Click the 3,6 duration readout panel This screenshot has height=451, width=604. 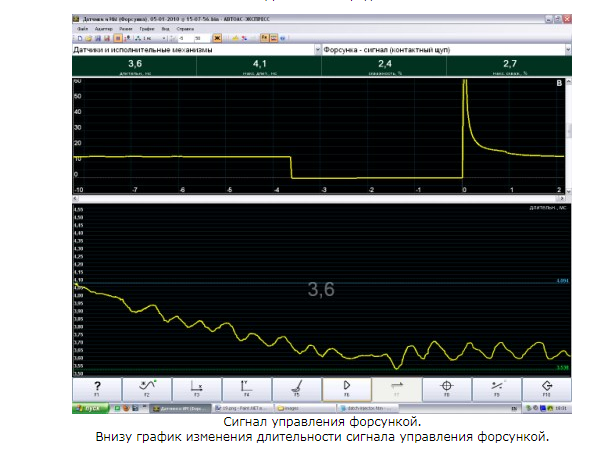pyautogui.click(x=135, y=66)
